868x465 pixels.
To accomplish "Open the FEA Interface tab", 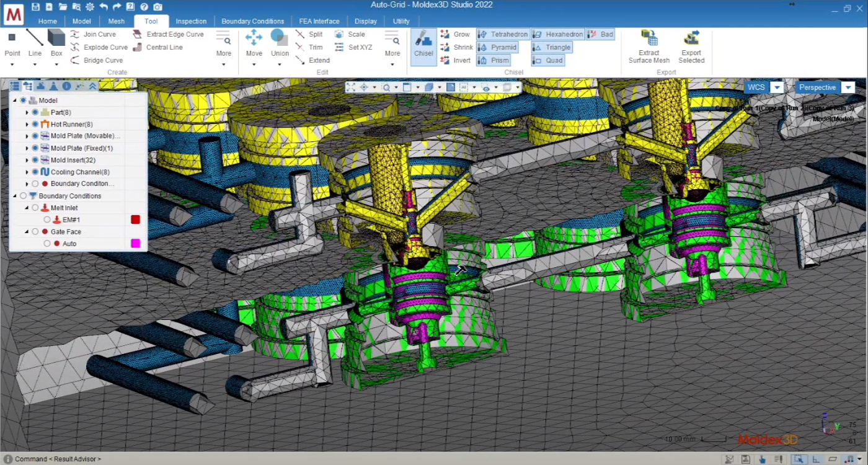I will 319,21.
